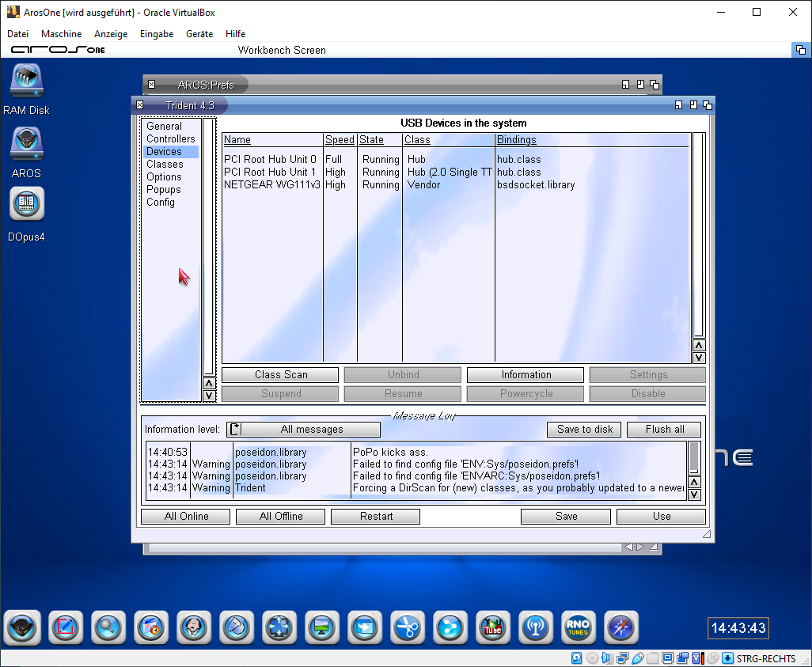Open the Maschine menu in VirtualBox

pos(61,34)
